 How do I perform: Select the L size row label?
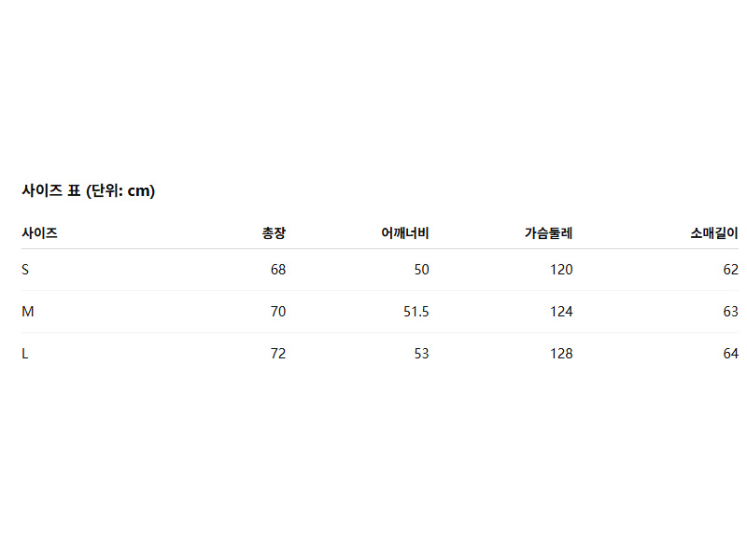coord(25,354)
